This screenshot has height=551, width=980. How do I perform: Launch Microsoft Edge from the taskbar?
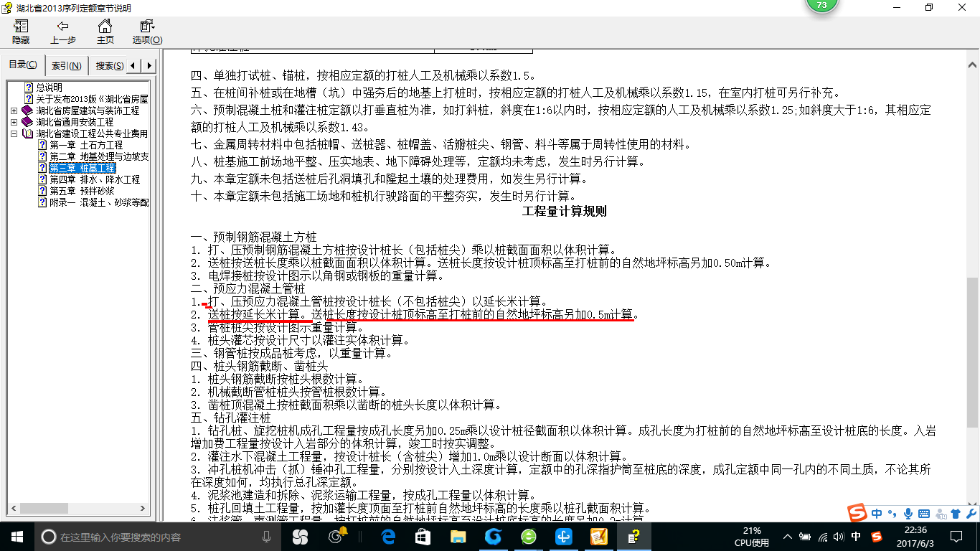pyautogui.click(x=388, y=537)
